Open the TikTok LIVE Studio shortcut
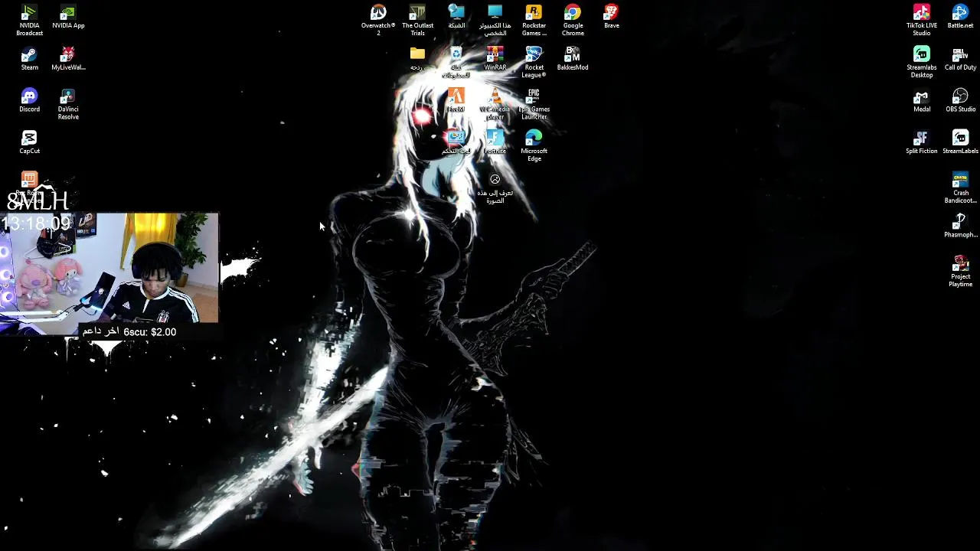 tap(922, 21)
